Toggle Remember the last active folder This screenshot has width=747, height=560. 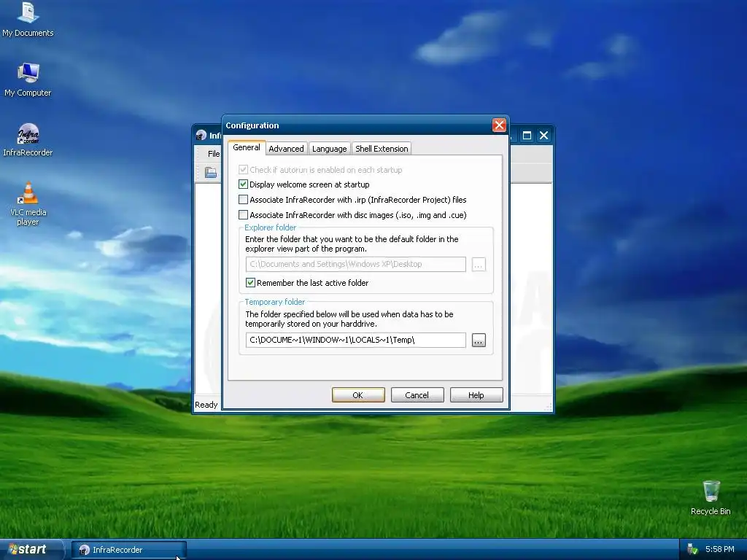250,282
